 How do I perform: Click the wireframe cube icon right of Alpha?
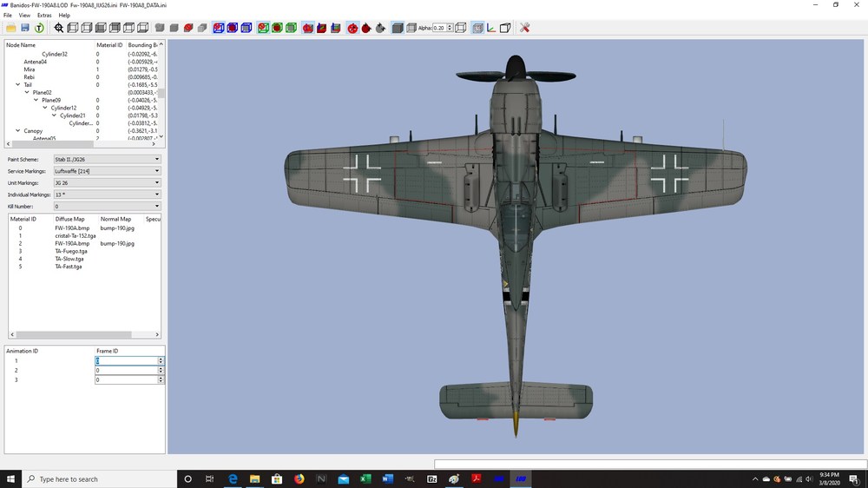461,28
